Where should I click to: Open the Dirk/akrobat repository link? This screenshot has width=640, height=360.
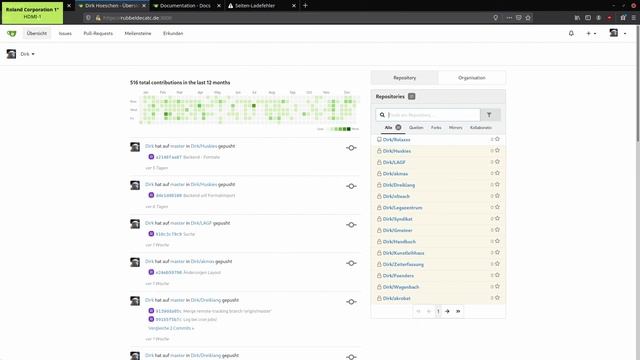pyautogui.click(x=396, y=299)
